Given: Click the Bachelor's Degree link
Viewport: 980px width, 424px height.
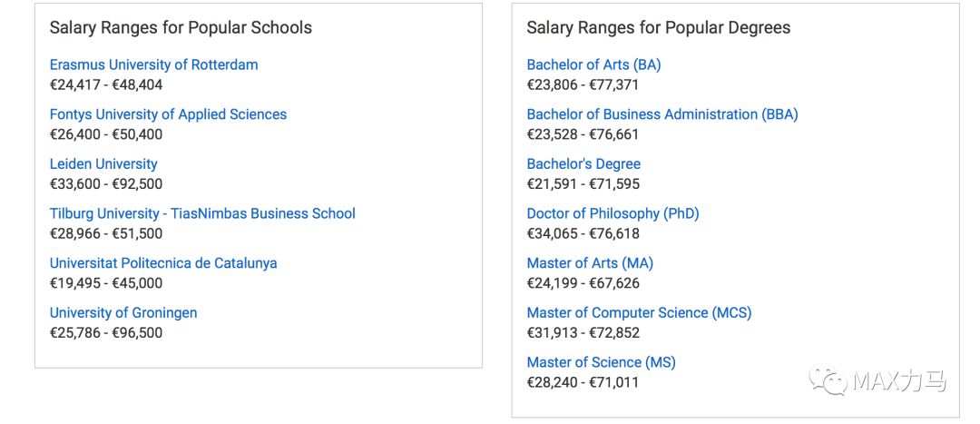Looking at the screenshot, I should click(x=583, y=163).
